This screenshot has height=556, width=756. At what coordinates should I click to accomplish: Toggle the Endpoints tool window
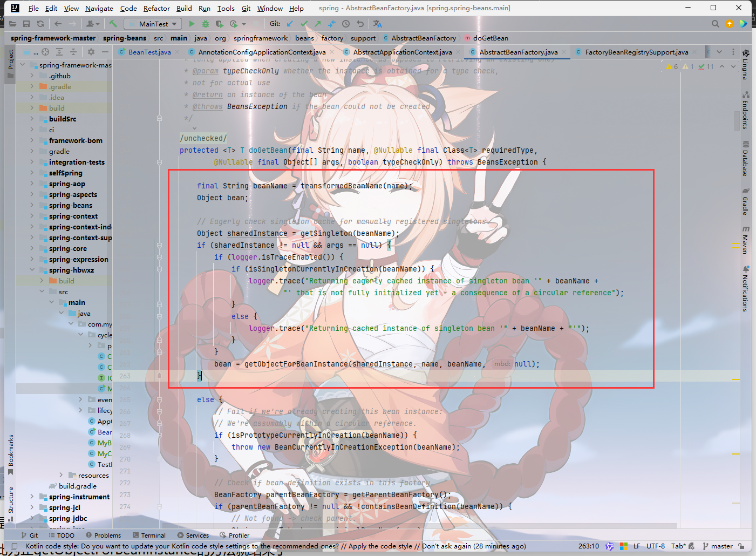coord(745,110)
